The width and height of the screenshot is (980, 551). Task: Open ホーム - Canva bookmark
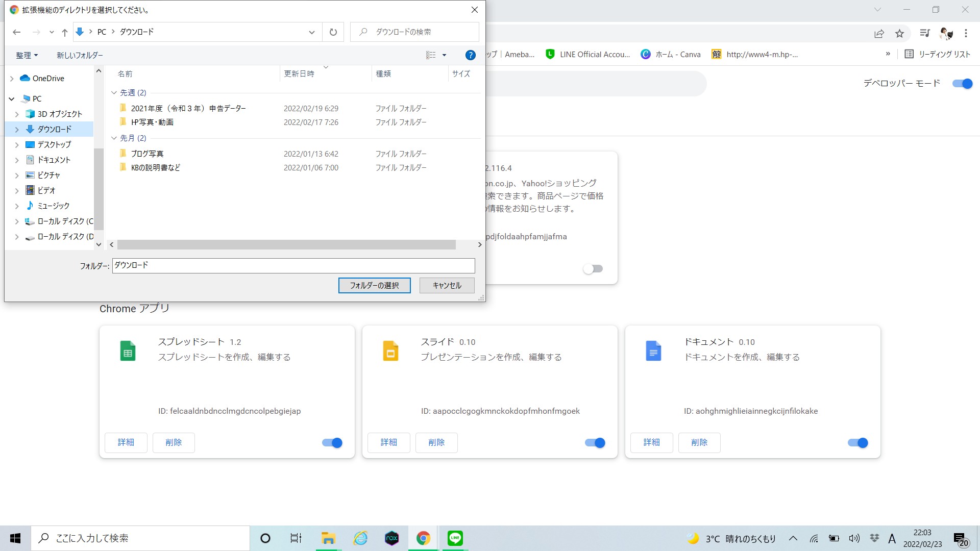point(671,55)
